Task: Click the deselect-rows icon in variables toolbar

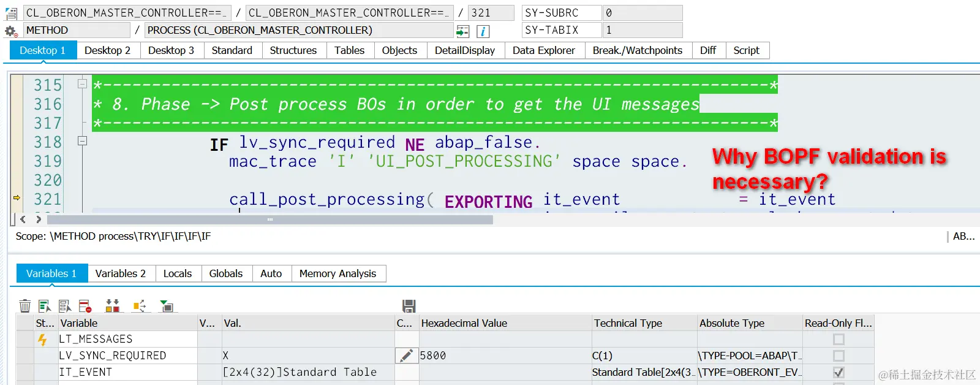Action: point(65,305)
